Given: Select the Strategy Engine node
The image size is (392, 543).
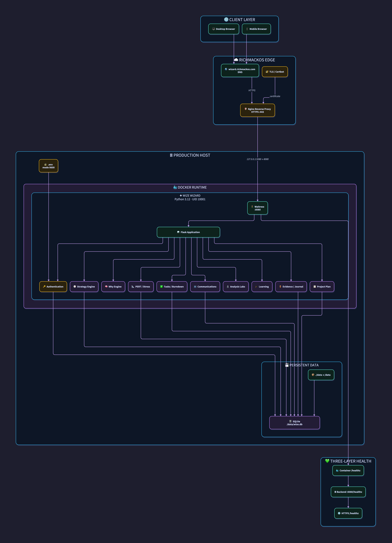Looking at the screenshot, I should [x=84, y=287].
